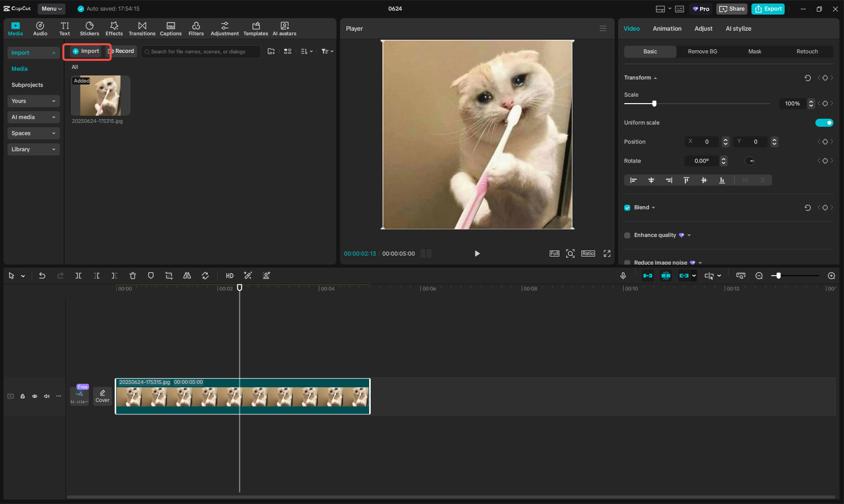Image resolution: width=844 pixels, height=504 pixels.
Task: Select the 20250624-175315.jpg media thumbnail
Action: coord(100,95)
